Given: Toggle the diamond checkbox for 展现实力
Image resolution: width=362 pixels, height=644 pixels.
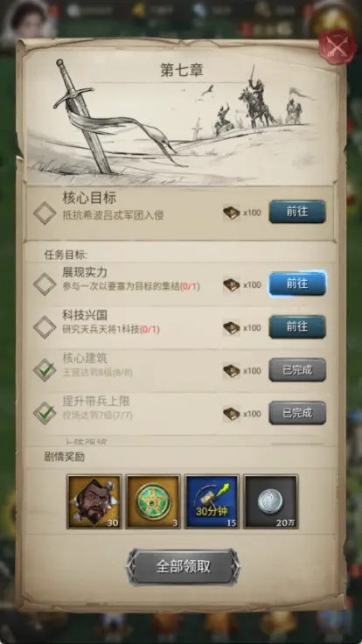Looking at the screenshot, I should (45, 284).
